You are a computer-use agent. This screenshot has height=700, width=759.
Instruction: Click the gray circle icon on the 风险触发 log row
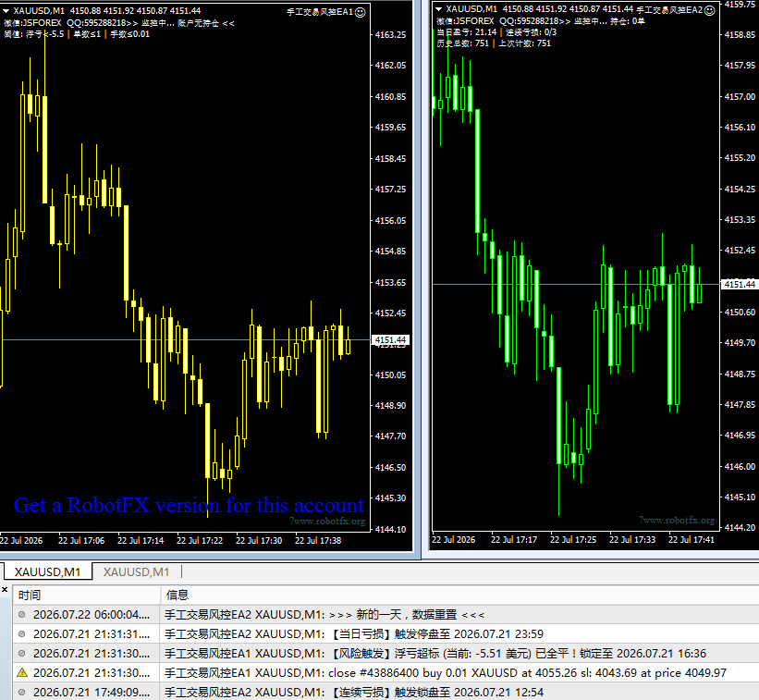tap(22, 653)
